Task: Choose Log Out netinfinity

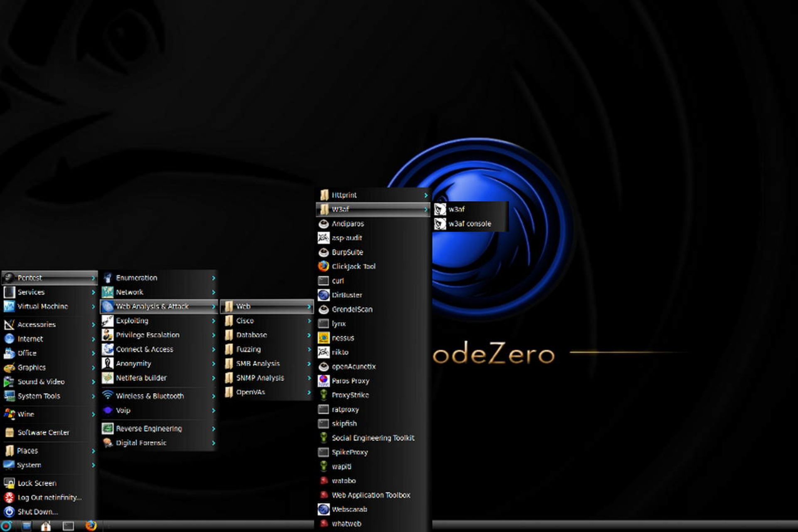Action: (x=49, y=498)
